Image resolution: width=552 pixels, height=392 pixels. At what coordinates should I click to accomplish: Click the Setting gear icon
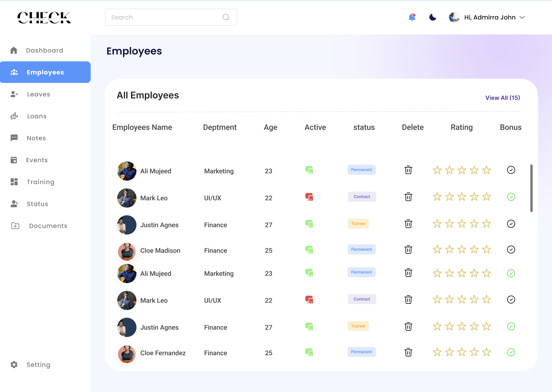click(14, 364)
